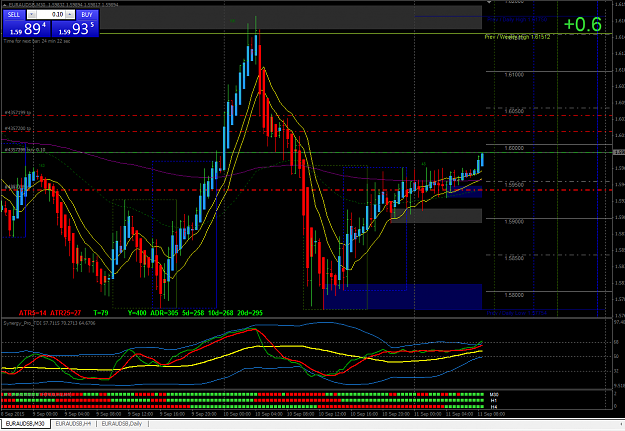Switch to the EURAUDSB,H4 chart tab

click(x=73, y=423)
